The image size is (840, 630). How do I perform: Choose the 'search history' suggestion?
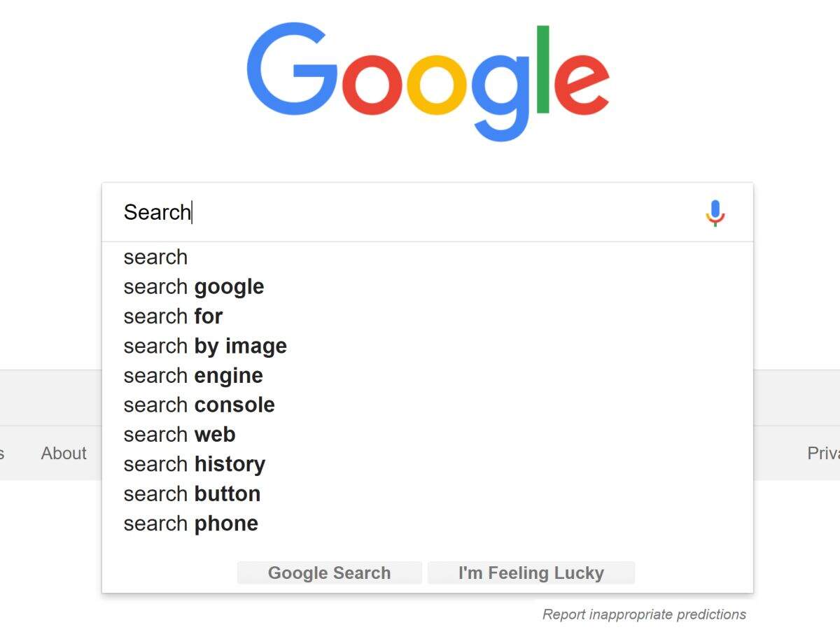195,464
